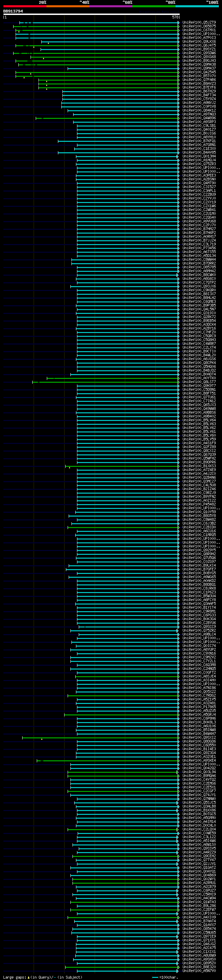Select the UniRef100_P45482 label
Viewport: 222px width, 980px height.
pos(199,504)
